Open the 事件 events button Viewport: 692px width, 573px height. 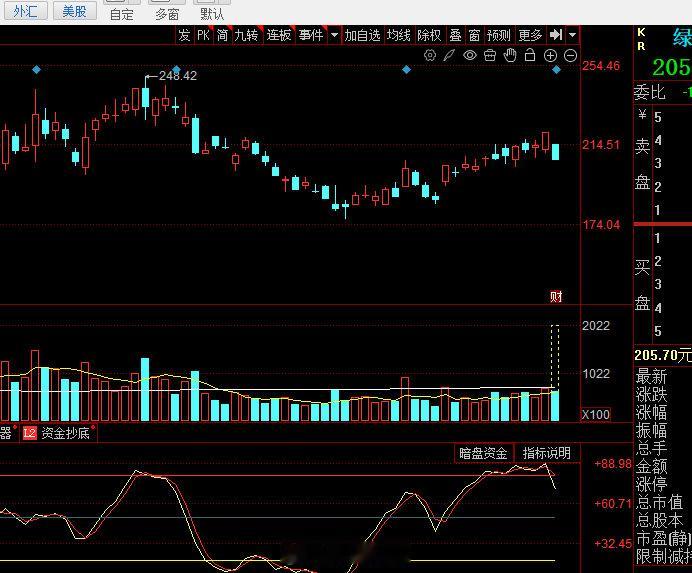[x=311, y=35]
